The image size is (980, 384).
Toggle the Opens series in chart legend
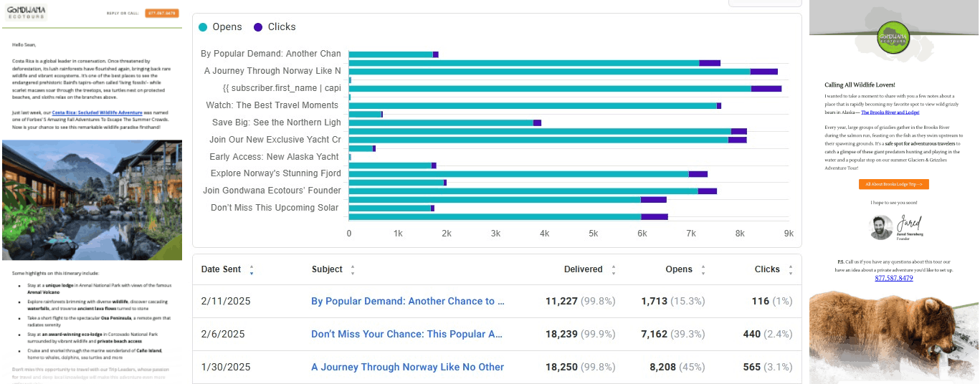coord(220,27)
